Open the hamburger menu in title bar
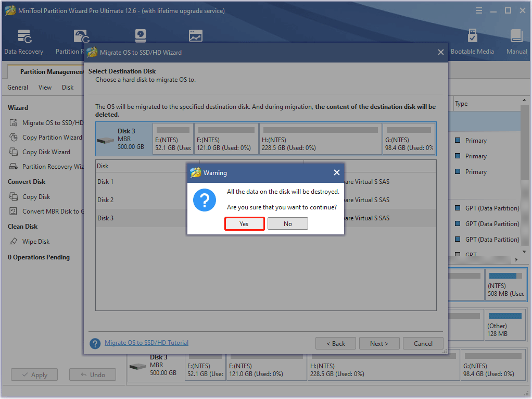 (x=479, y=10)
